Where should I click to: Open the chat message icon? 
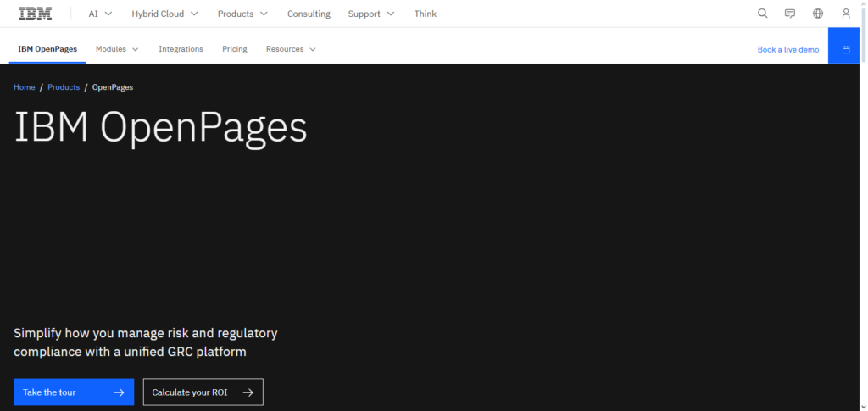(x=790, y=14)
